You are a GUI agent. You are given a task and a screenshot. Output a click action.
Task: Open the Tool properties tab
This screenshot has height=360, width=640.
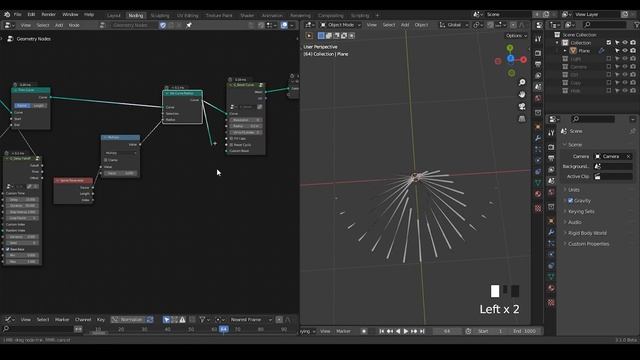(x=551, y=133)
